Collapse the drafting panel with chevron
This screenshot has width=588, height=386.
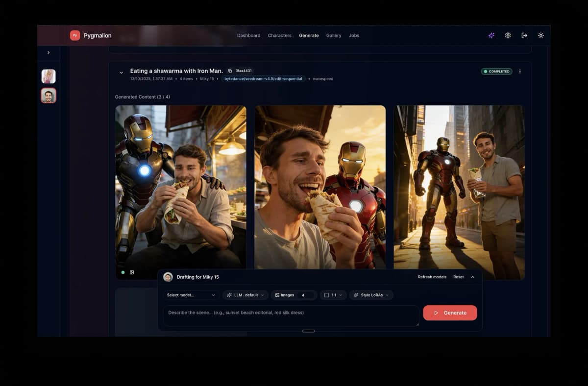coord(472,277)
